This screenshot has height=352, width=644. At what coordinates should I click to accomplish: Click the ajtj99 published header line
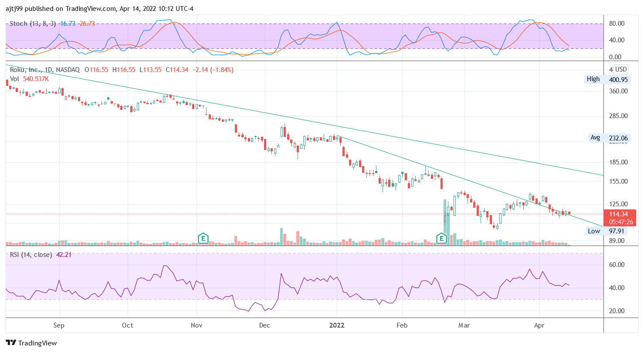(x=100, y=8)
